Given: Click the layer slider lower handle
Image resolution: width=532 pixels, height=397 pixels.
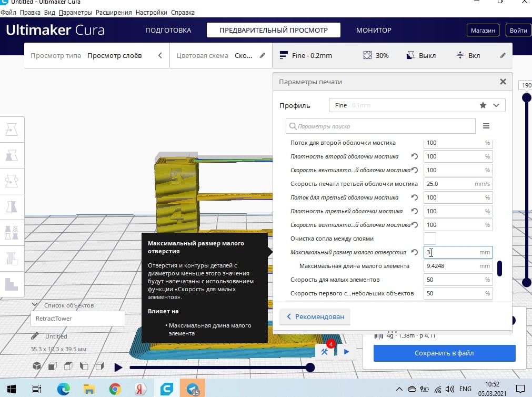Looking at the screenshot, I should [526, 283].
